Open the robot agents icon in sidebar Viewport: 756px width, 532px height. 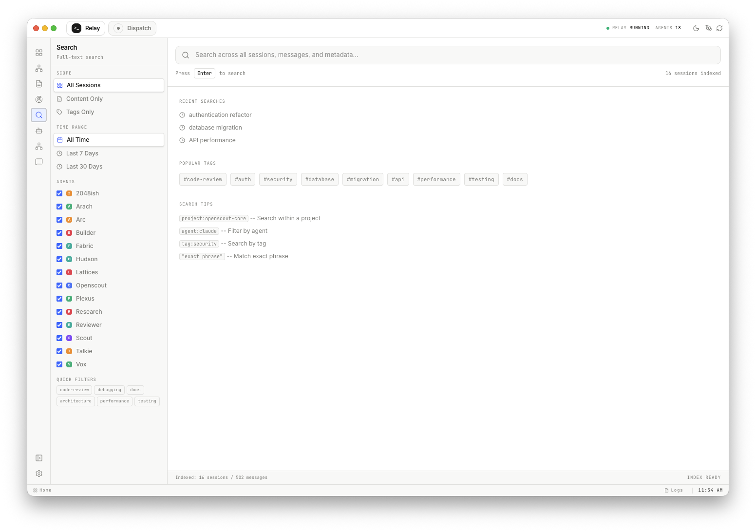point(39,131)
